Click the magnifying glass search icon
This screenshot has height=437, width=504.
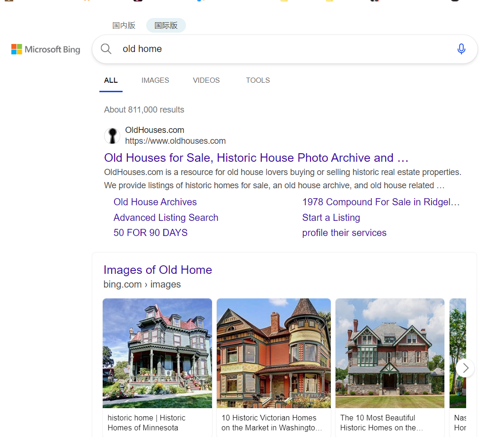coord(106,49)
